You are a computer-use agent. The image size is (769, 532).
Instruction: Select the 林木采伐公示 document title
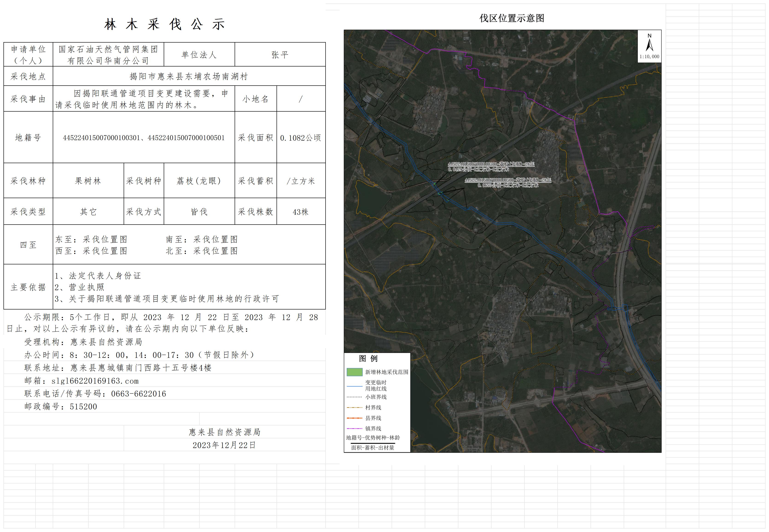coord(165,24)
